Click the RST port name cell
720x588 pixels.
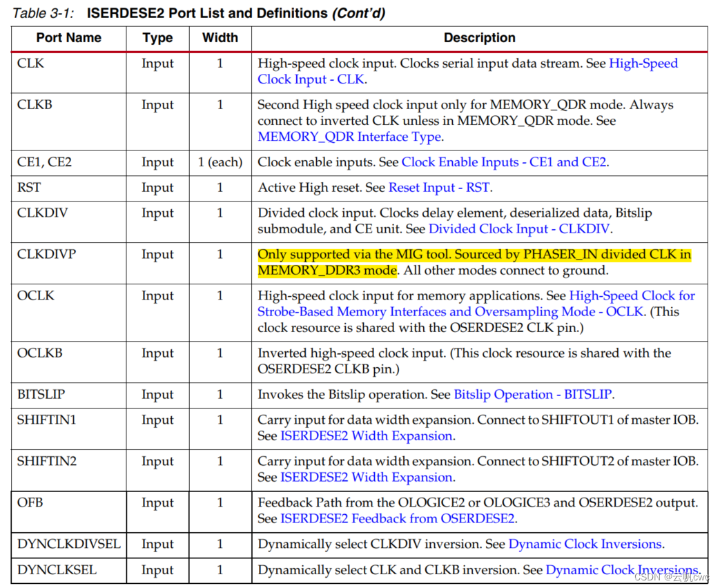(x=69, y=188)
